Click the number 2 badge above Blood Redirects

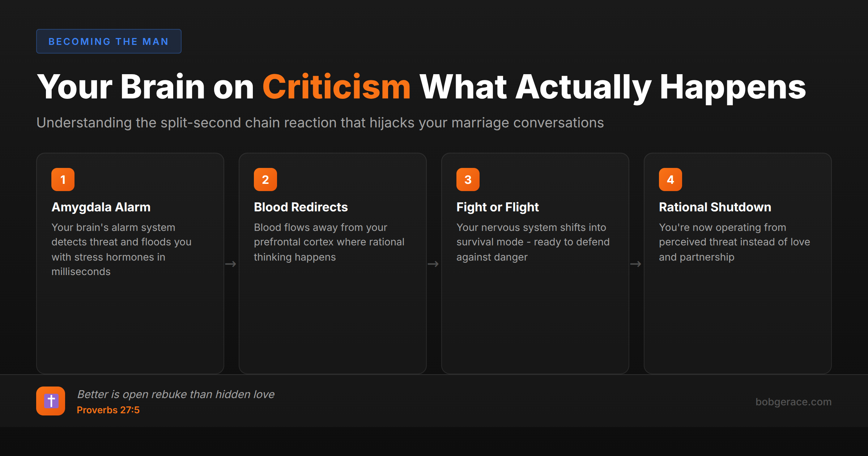coord(265,179)
